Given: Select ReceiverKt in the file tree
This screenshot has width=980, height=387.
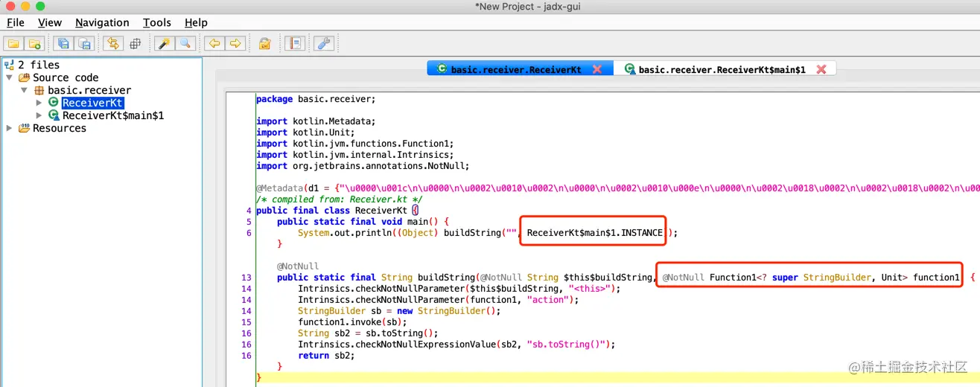Looking at the screenshot, I should click(x=92, y=103).
